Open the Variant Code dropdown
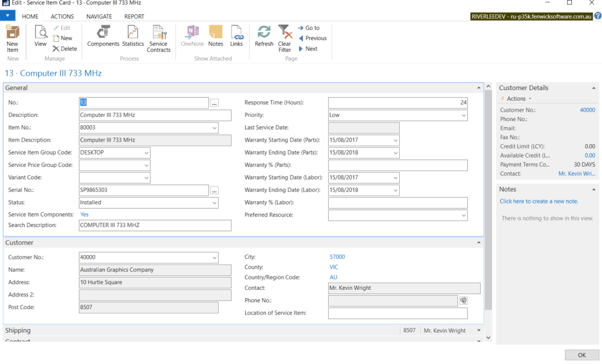602x364 pixels. 146,178
